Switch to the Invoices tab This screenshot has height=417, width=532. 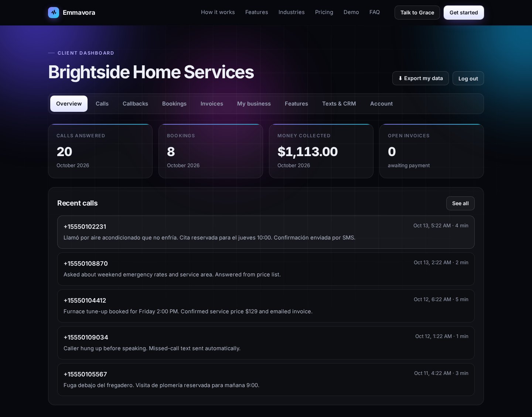point(212,104)
